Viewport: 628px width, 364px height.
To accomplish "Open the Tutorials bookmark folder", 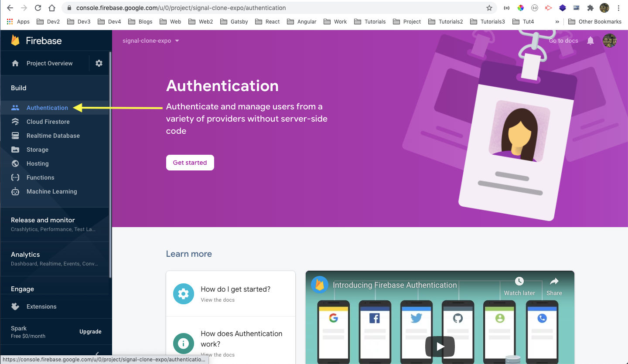I will click(370, 21).
